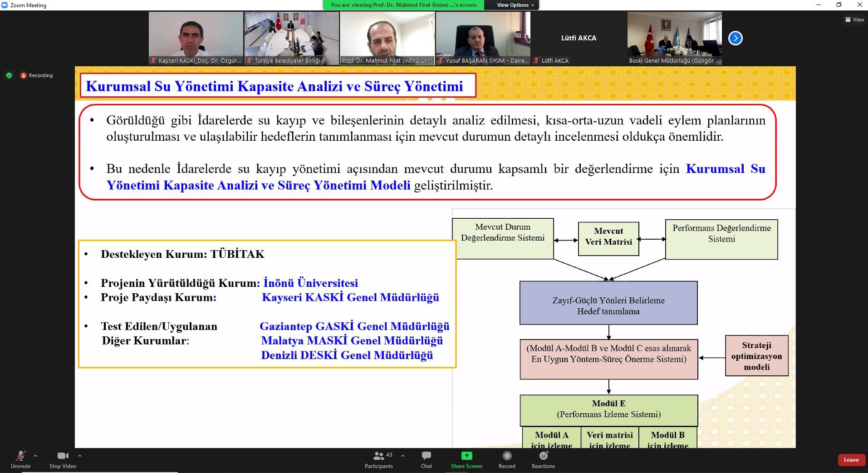
Task: Select Türkiye Belediyeler Birliği video thumbnail
Action: tap(292, 38)
